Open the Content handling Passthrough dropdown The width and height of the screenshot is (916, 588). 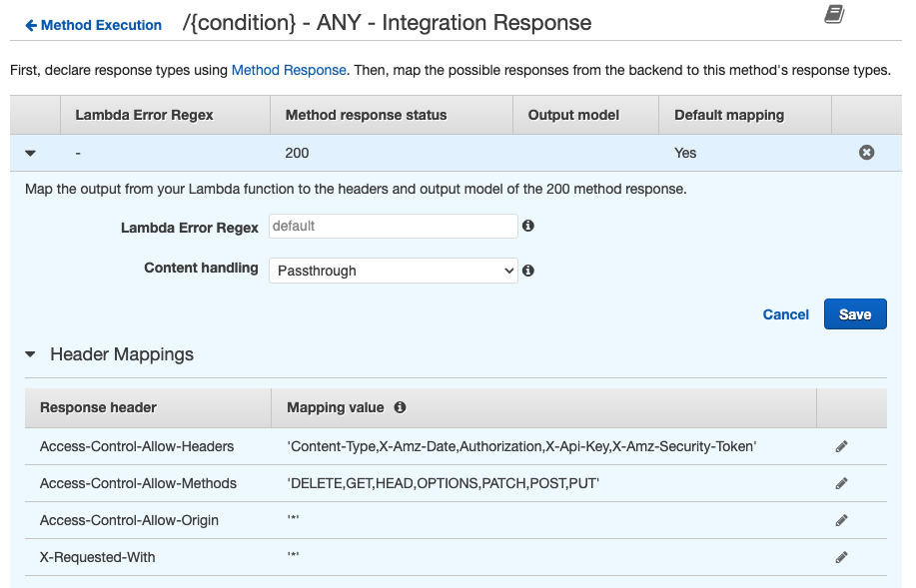click(393, 271)
